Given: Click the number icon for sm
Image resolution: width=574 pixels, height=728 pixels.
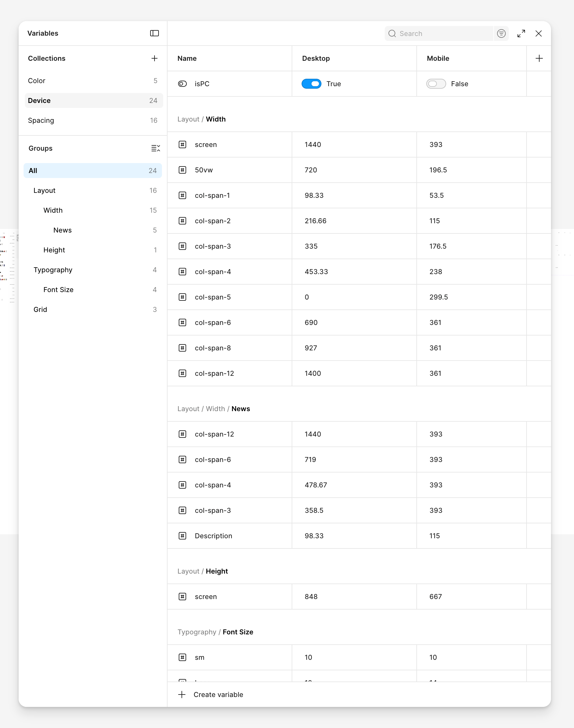Looking at the screenshot, I should [x=182, y=658].
